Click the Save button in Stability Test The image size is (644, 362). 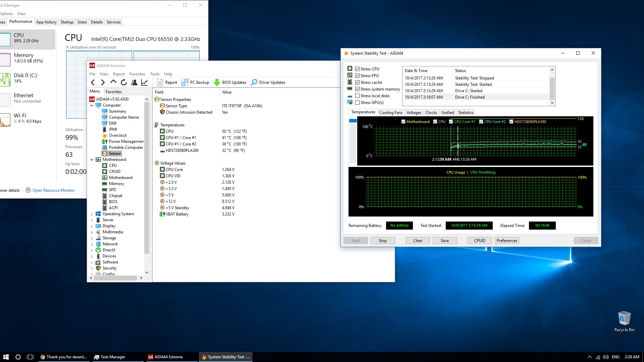click(445, 241)
